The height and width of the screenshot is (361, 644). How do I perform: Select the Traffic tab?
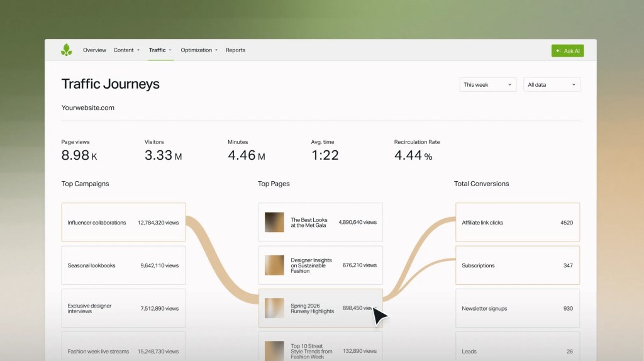click(x=160, y=50)
